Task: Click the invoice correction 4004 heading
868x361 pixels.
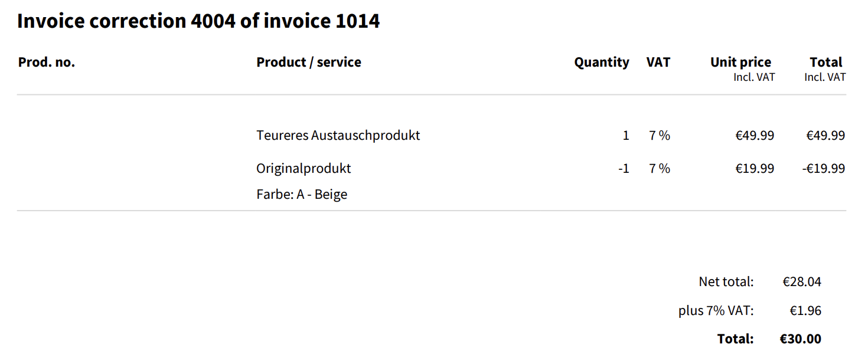Action: point(198,21)
